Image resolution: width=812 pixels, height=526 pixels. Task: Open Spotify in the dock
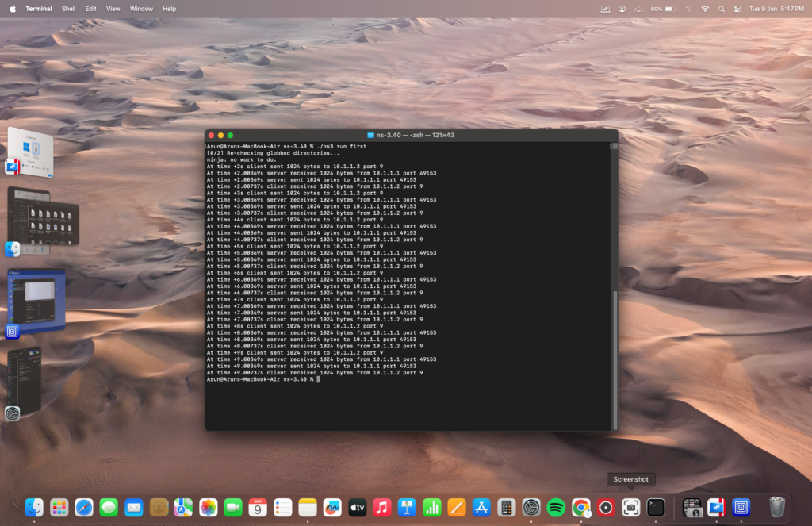(556, 508)
